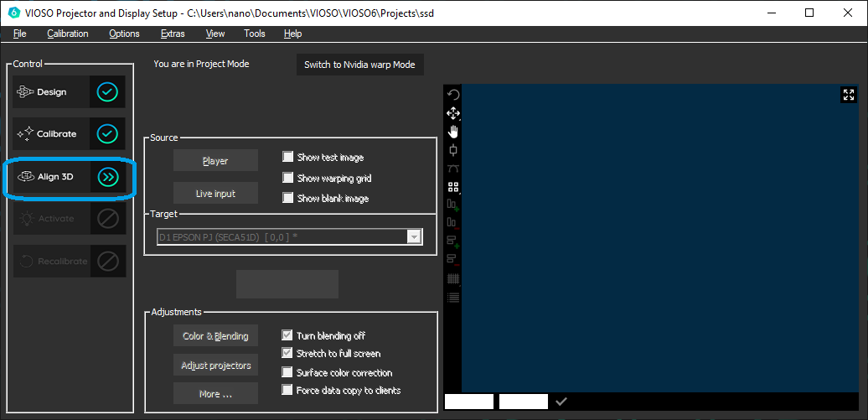Click the undo arrow in the viewport toolbar
868x420 pixels.
click(x=453, y=95)
